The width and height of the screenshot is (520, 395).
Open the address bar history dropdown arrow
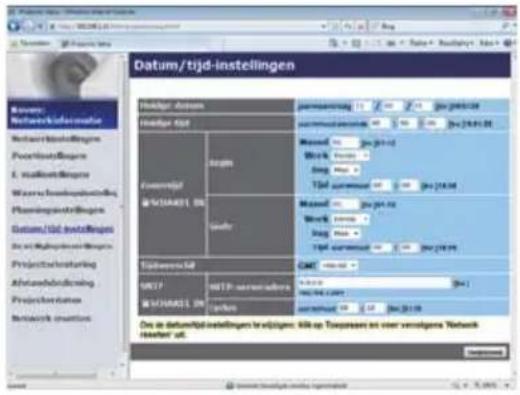pyautogui.click(x=323, y=26)
